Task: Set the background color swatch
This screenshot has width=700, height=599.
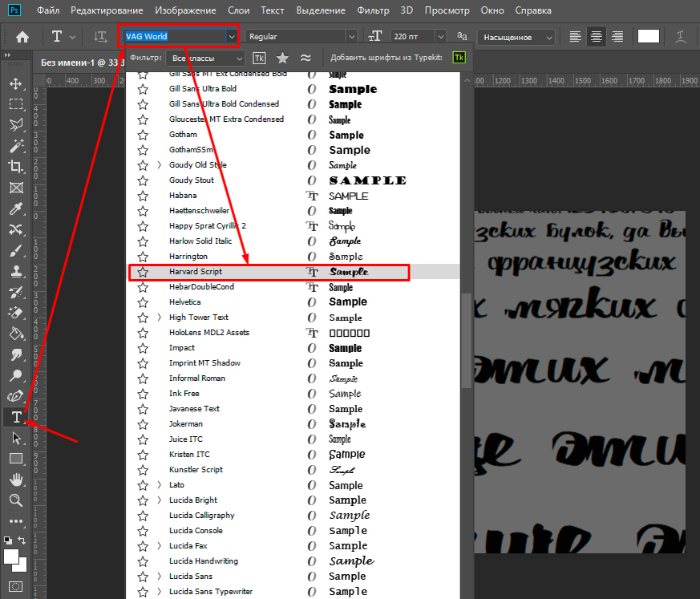Action: coord(22,567)
